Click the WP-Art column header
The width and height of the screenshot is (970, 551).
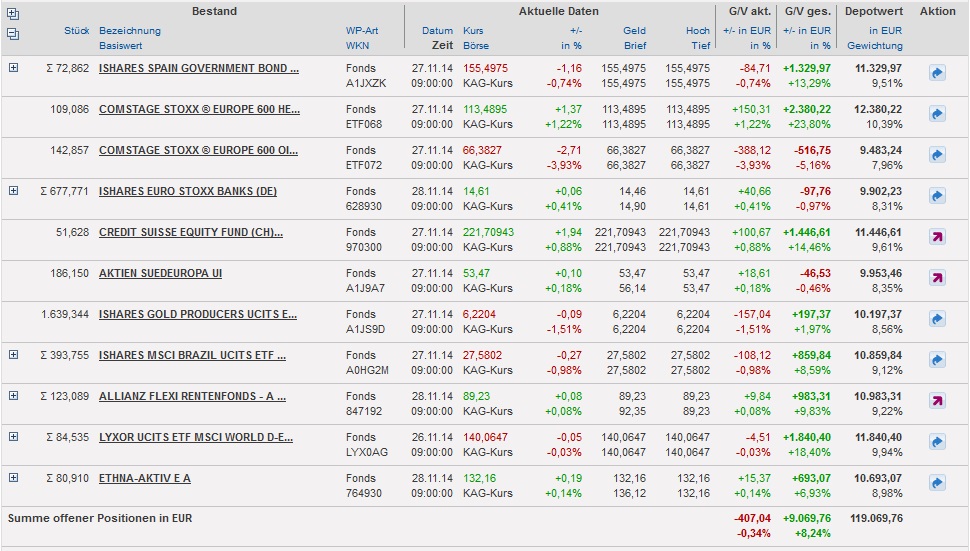[x=361, y=31]
